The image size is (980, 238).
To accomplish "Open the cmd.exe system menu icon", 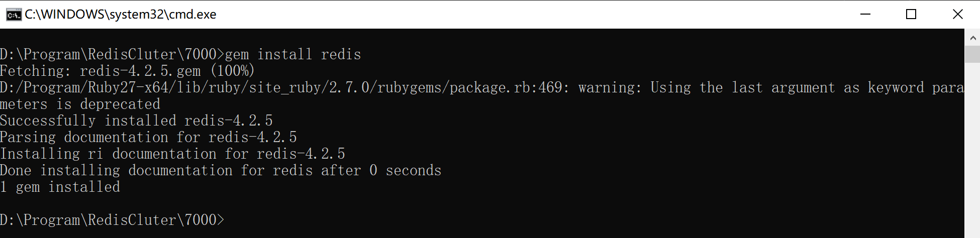I will point(14,15).
